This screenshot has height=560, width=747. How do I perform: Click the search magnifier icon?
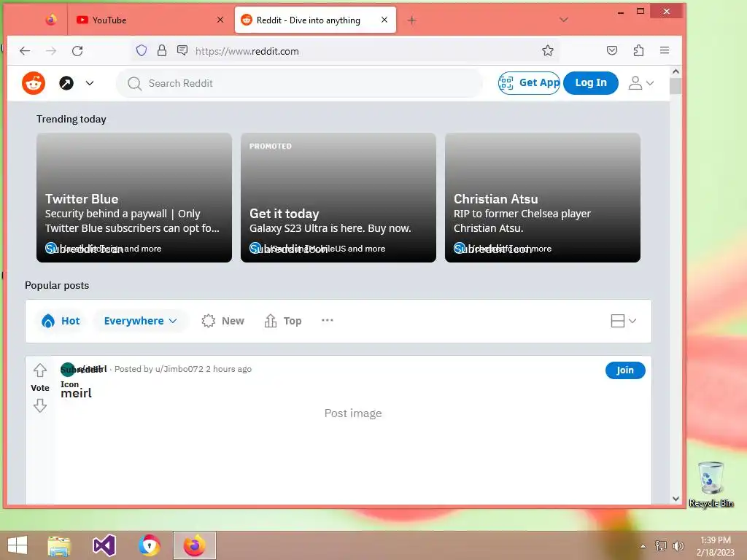click(134, 84)
